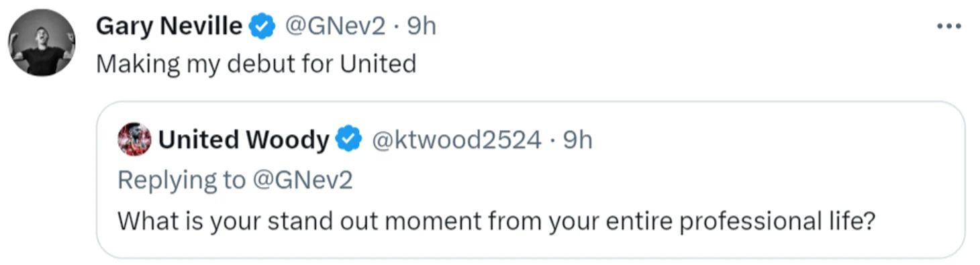This screenshot has width=980, height=265.
Task: Open the three-dot more options menu
Action: (x=949, y=26)
